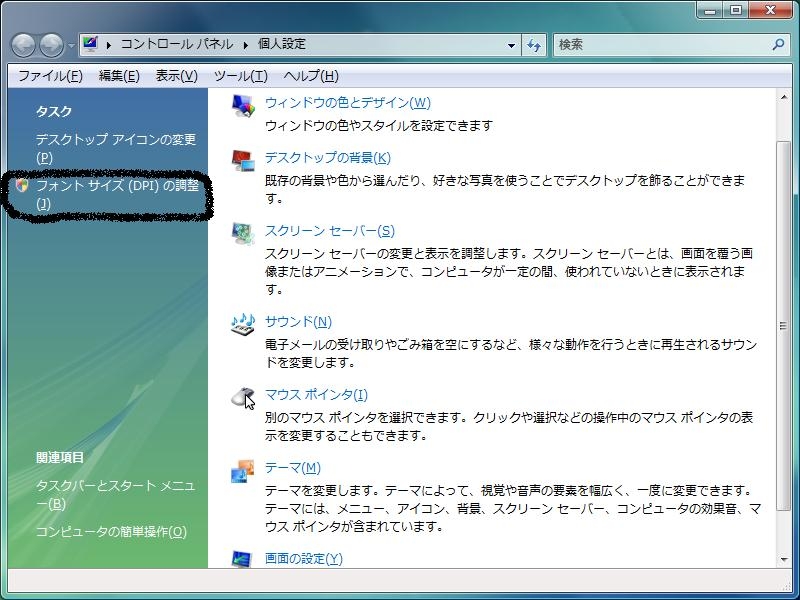Expand arrow after コントロール パネル in address bar
The height and width of the screenshot is (600, 800).
(246, 45)
